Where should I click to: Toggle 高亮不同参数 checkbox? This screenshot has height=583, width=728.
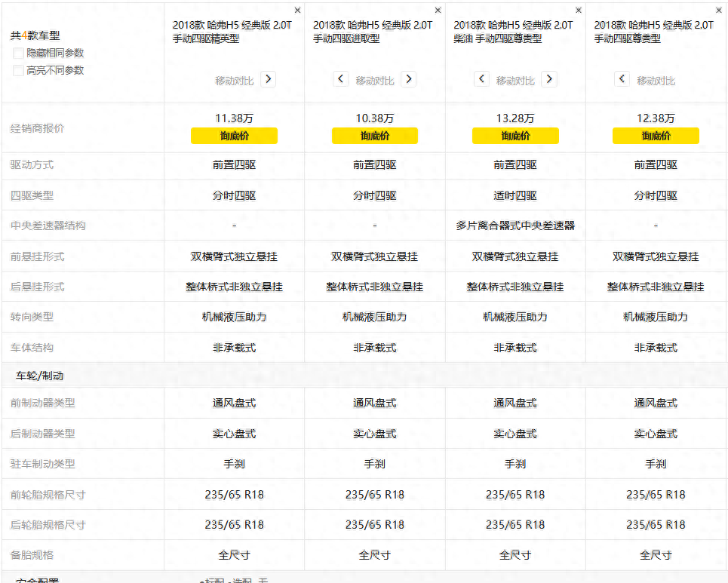click(19, 71)
